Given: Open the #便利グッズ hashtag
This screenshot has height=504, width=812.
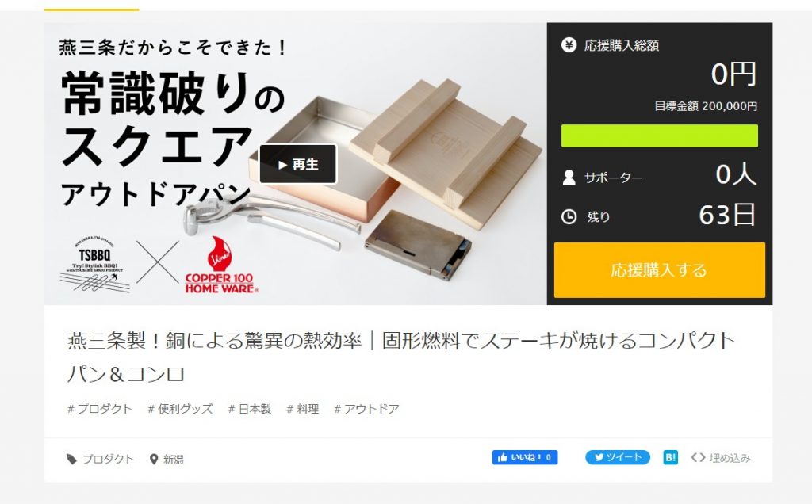Looking at the screenshot, I should click(180, 409).
